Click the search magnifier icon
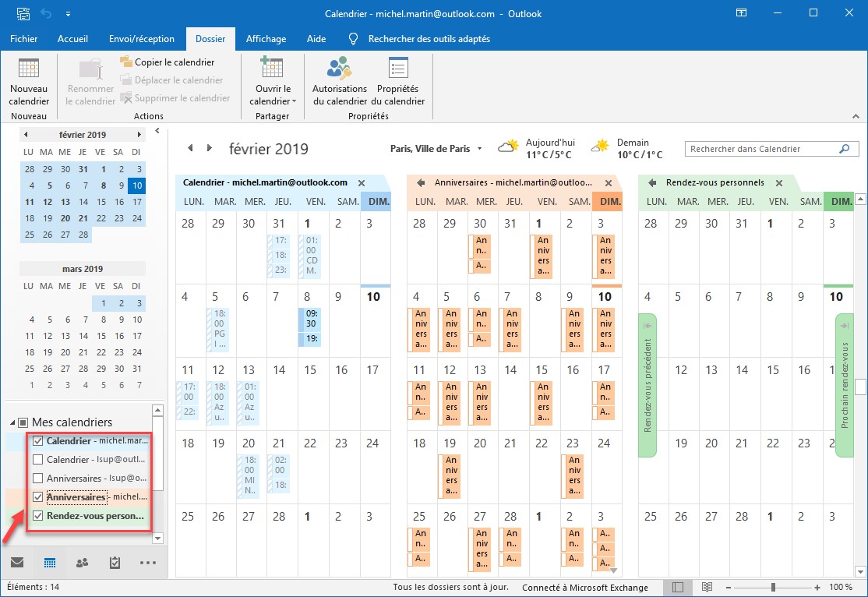 [x=843, y=149]
